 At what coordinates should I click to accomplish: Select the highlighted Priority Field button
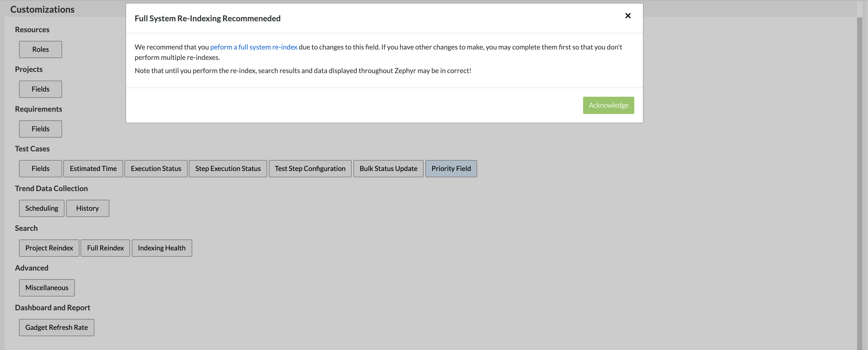click(451, 169)
